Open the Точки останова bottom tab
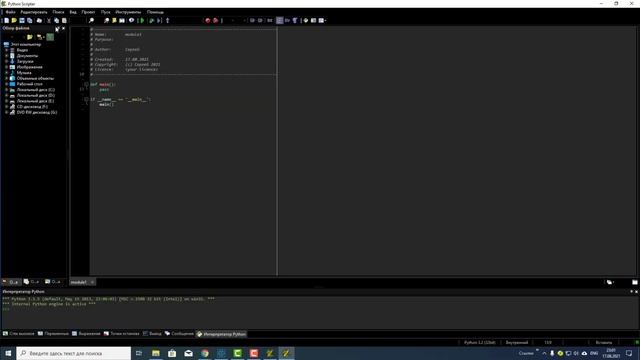 click(122, 334)
